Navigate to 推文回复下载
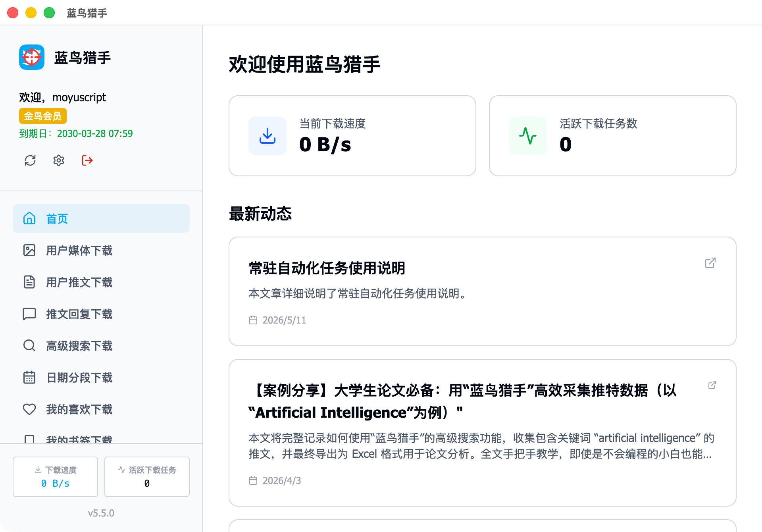The height and width of the screenshot is (532, 762). click(101, 314)
